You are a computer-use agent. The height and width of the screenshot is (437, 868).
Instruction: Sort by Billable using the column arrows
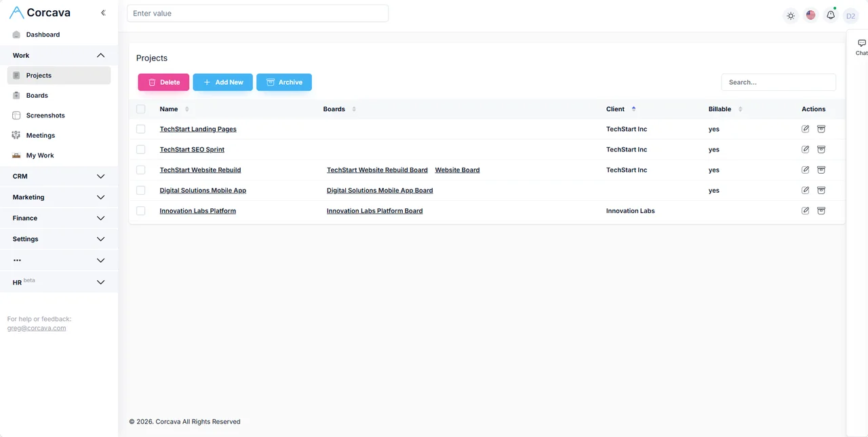point(741,109)
